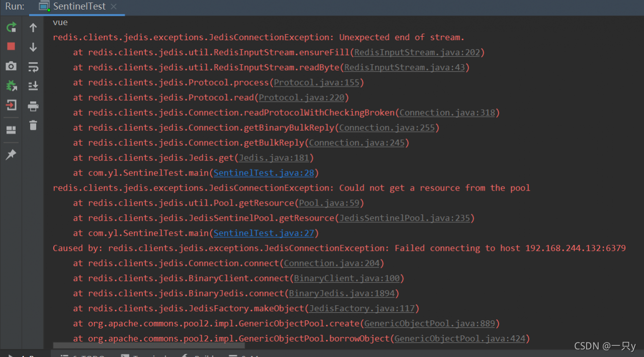Pin the SentinelTest run tab

11,155
